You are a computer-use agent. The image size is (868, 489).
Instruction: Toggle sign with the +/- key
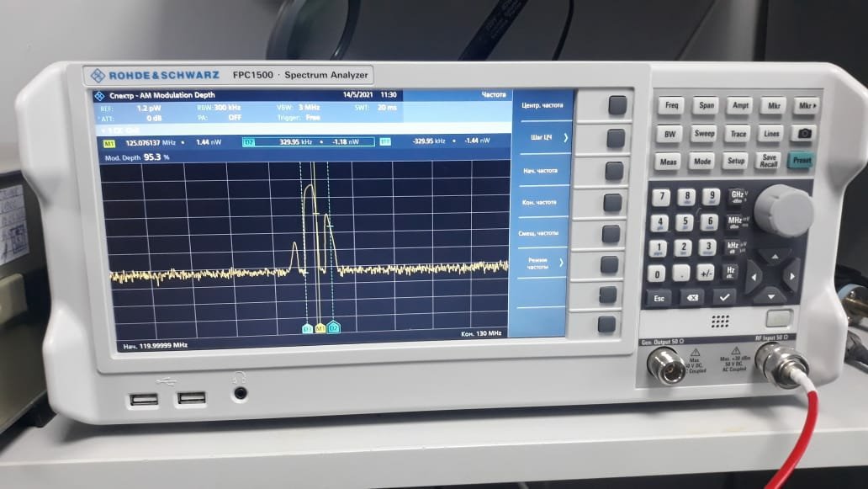pos(706,273)
